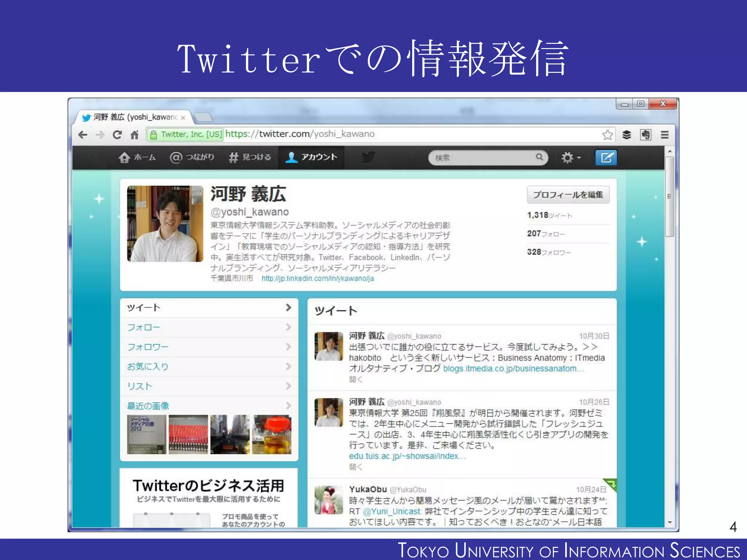Open the ソーシャルメディア白書 2012 image thumbnail
The image size is (747, 560).
[147, 434]
